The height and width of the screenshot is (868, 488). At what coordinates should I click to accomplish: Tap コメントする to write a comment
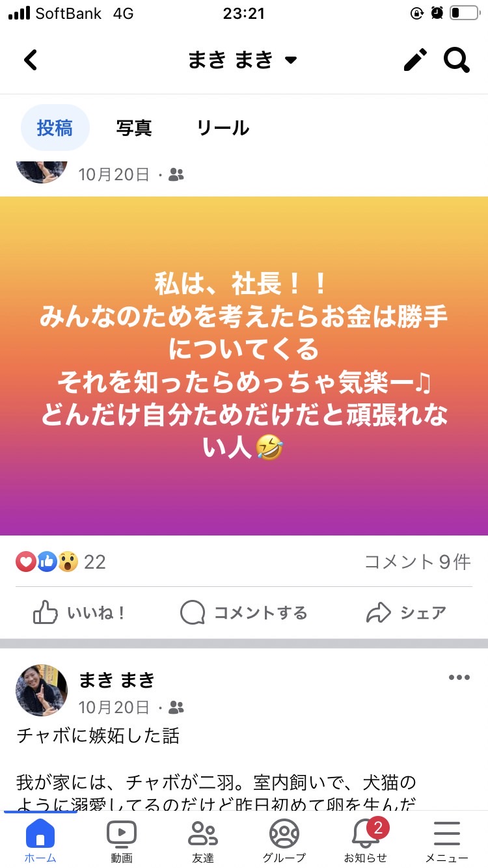coord(243,612)
